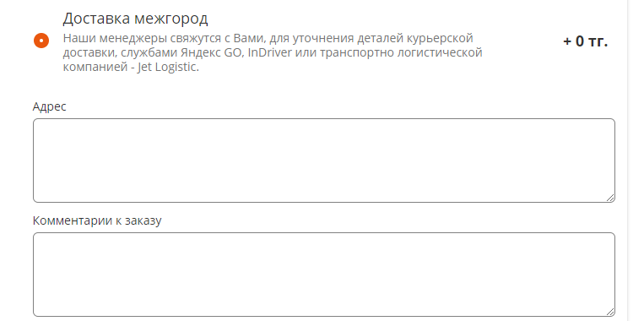Click the Доставка межгород heading text

coord(135,19)
